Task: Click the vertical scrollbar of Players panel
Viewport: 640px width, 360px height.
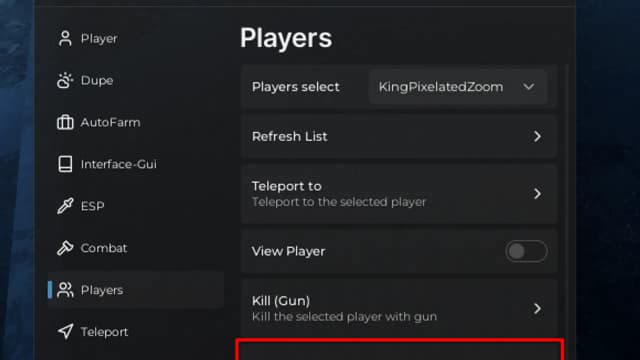Action: [x=566, y=204]
